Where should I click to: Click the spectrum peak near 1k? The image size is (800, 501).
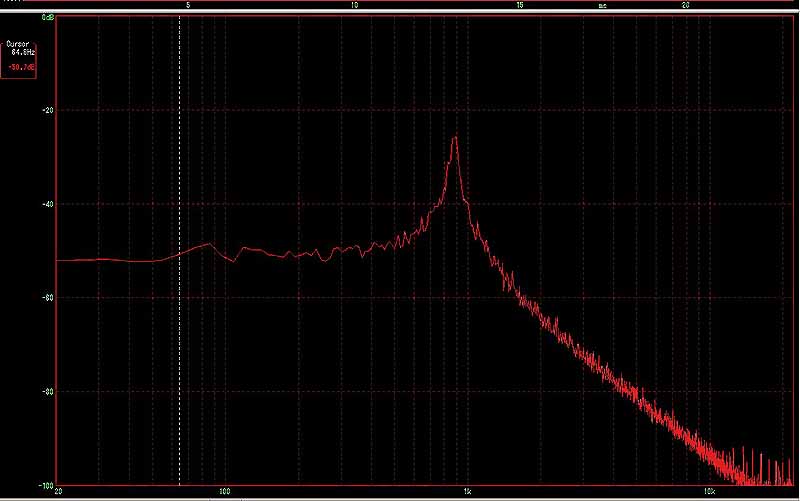click(455, 140)
